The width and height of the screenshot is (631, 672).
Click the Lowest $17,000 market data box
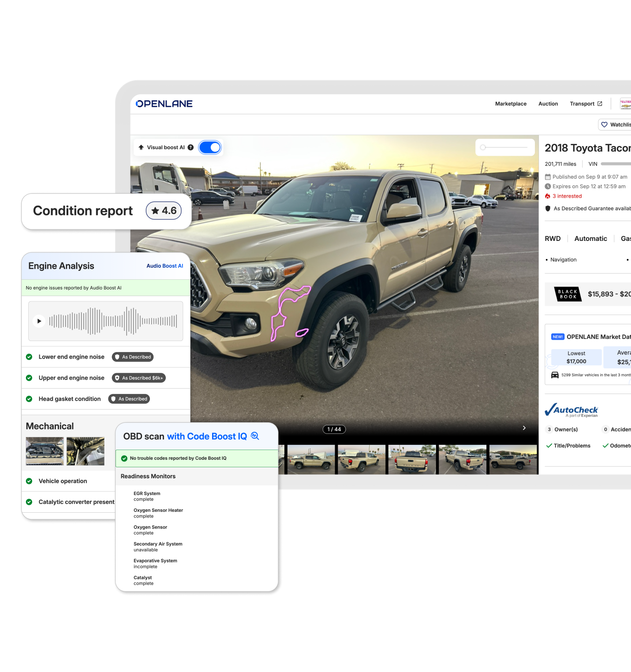coord(576,357)
